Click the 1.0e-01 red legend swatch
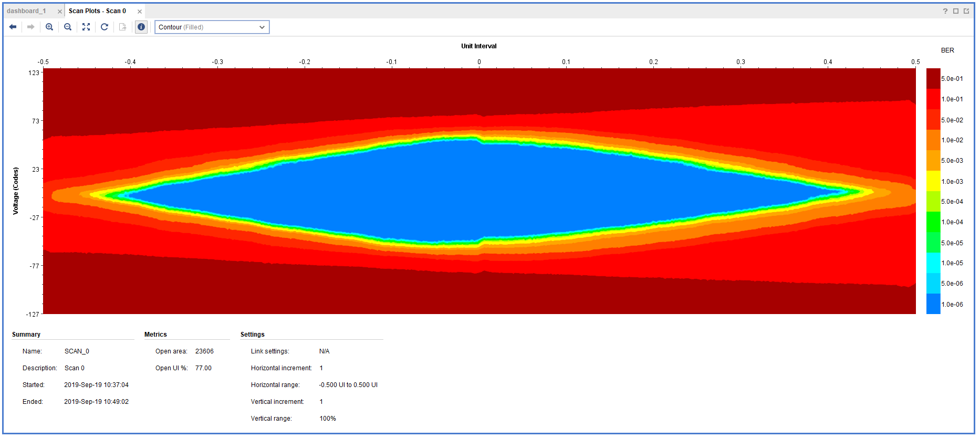 coord(933,99)
